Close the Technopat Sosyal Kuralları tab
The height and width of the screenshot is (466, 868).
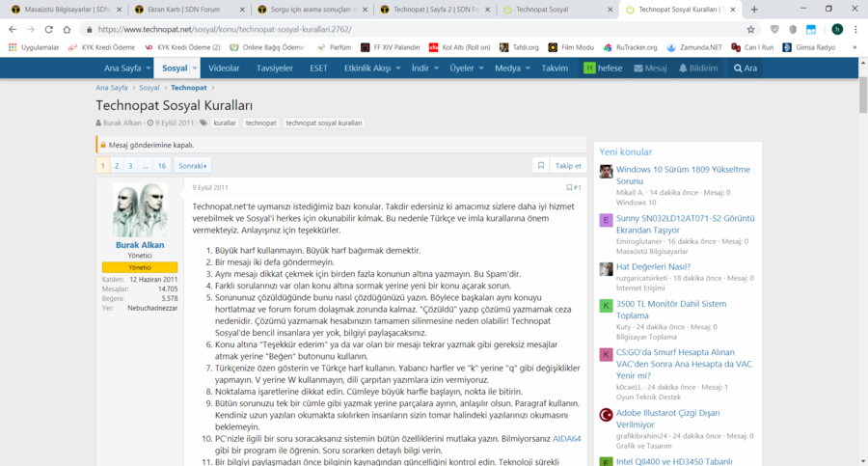[x=733, y=10]
